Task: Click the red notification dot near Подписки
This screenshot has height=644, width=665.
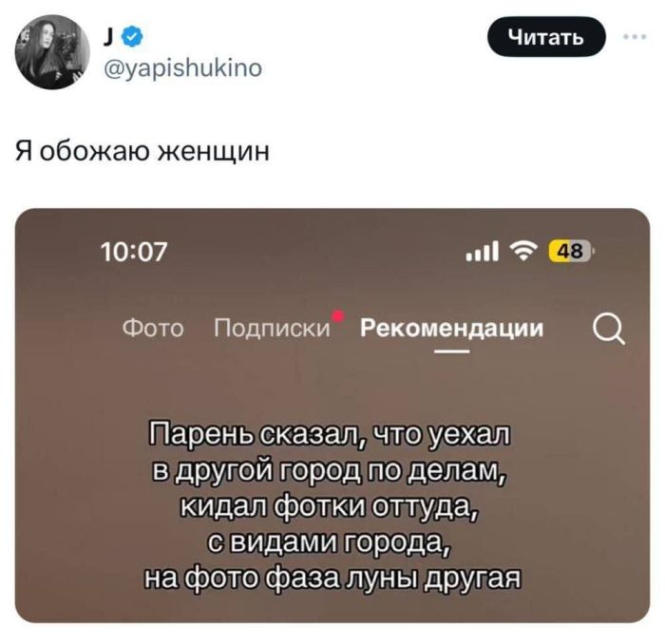Action: click(338, 315)
